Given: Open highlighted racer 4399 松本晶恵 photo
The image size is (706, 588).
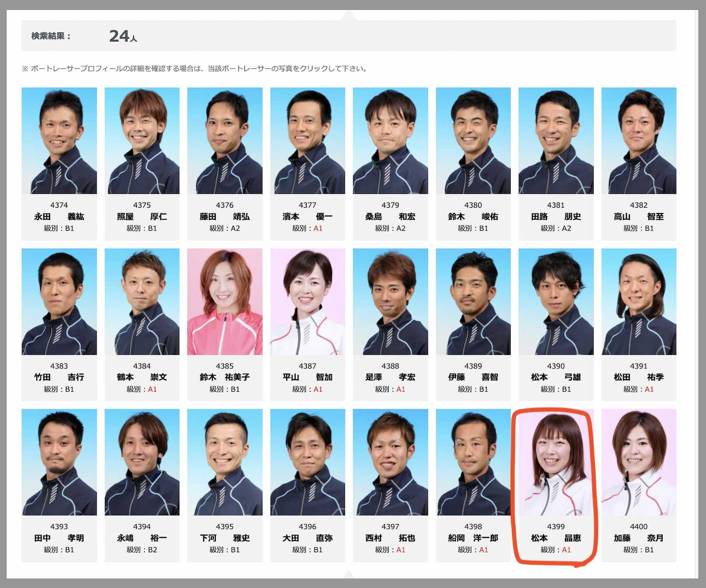Looking at the screenshot, I should click(556, 462).
